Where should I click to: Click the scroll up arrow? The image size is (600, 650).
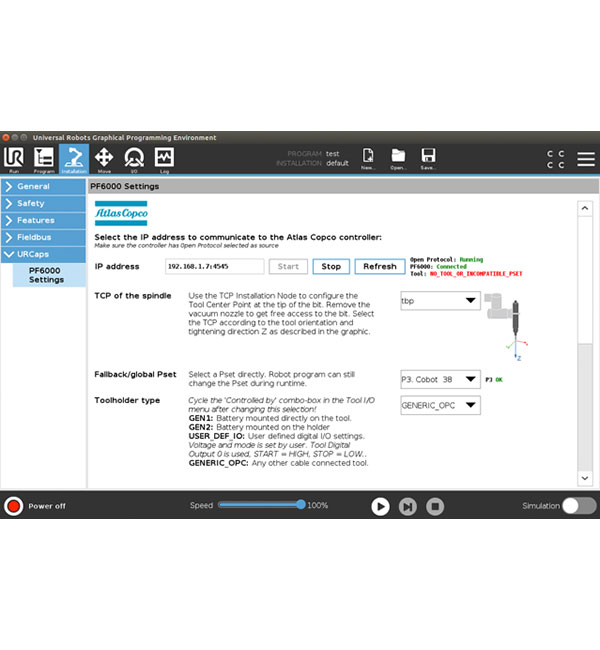pyautogui.click(x=585, y=208)
